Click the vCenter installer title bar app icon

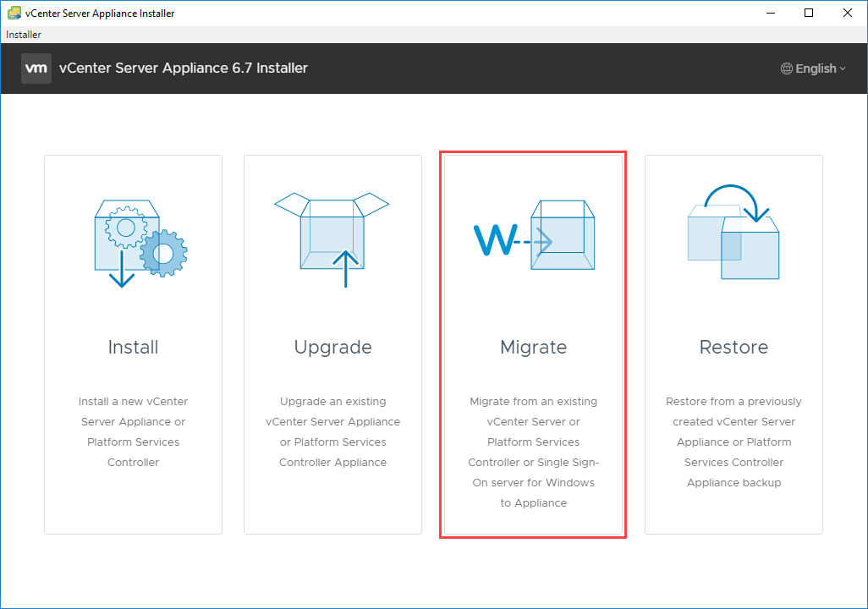click(14, 13)
